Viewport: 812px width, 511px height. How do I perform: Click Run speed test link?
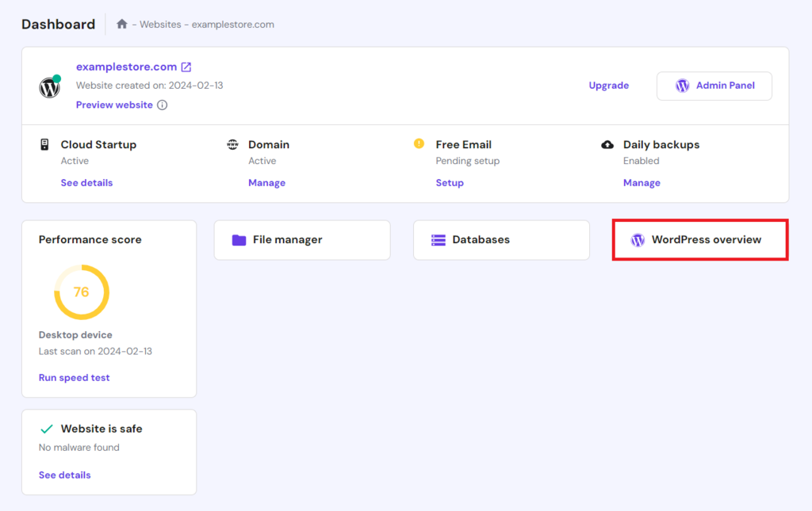(75, 378)
